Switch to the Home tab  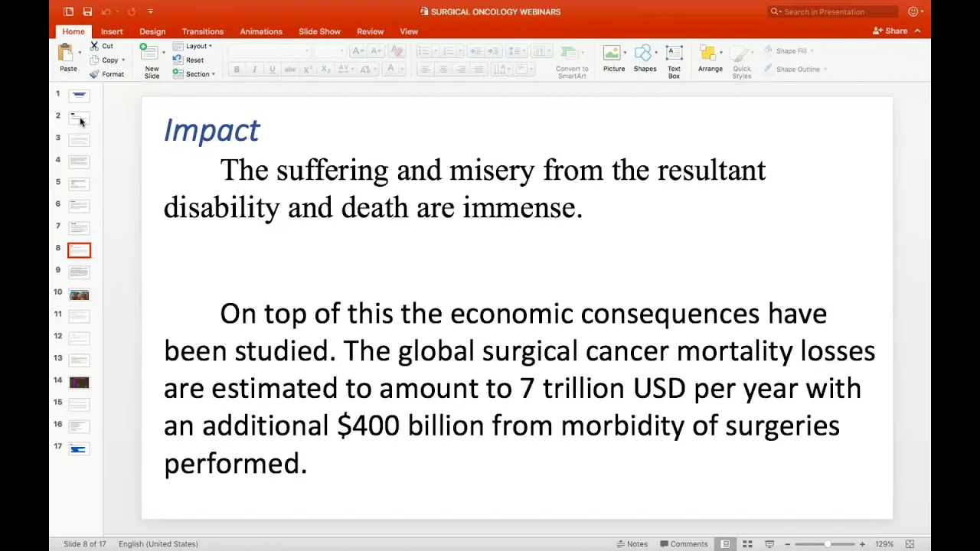(73, 31)
